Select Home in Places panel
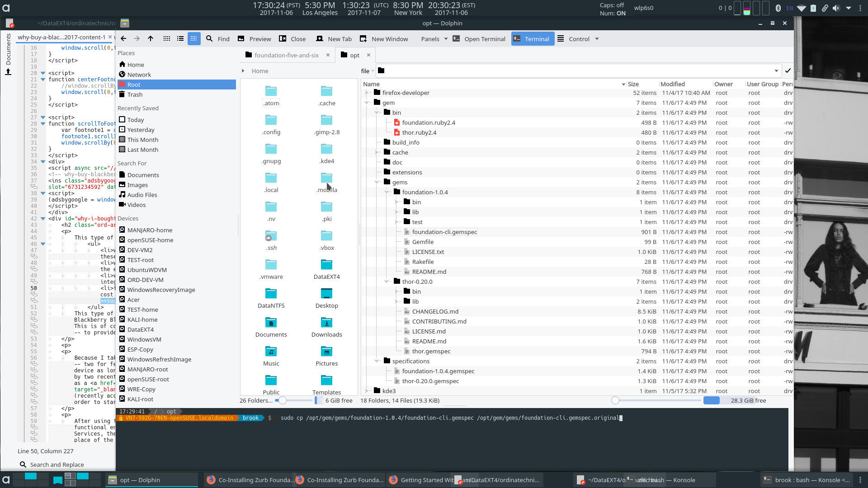This screenshot has width=868, height=488. (177, 65)
